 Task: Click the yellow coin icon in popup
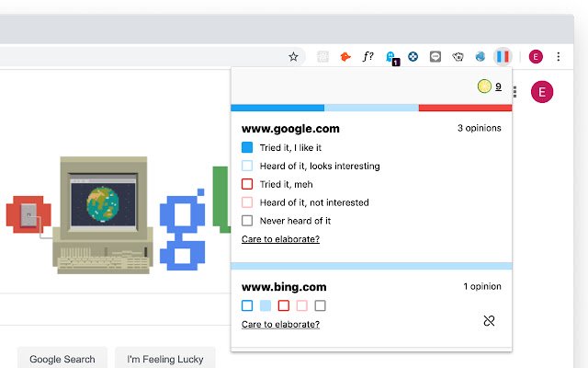click(x=484, y=86)
